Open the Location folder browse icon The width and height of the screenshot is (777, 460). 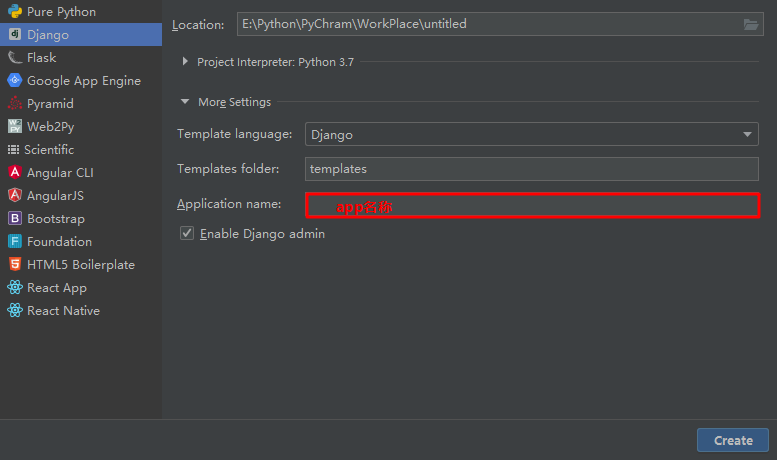751,24
